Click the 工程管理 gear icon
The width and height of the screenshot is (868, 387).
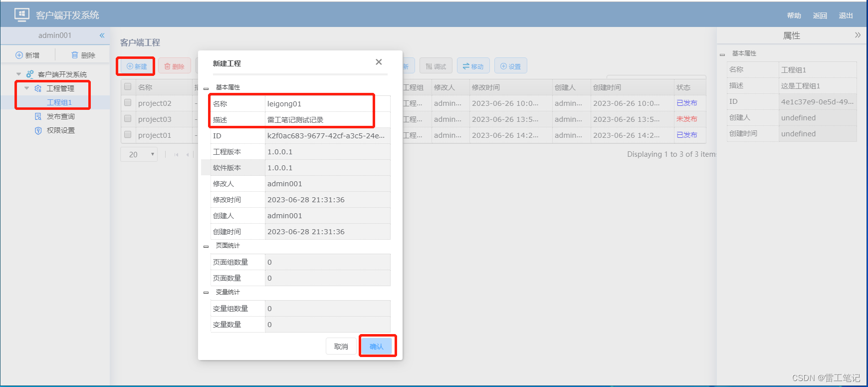pyautogui.click(x=38, y=88)
